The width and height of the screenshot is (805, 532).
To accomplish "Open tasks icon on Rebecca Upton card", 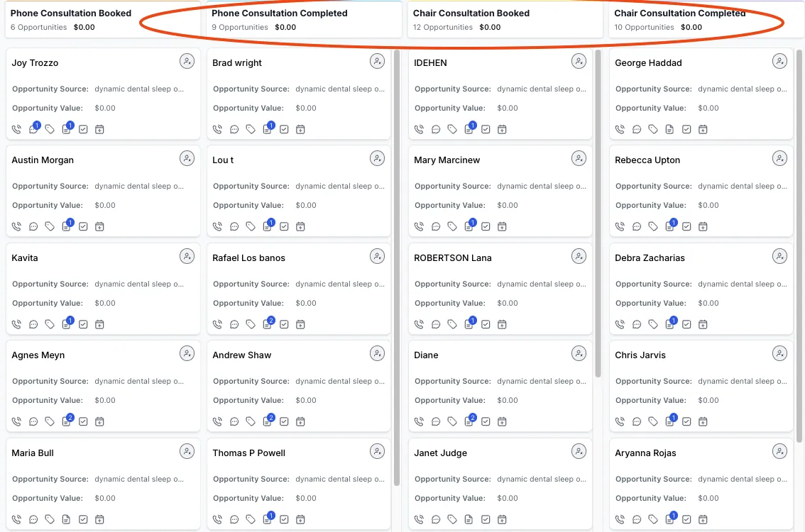I will tap(686, 227).
